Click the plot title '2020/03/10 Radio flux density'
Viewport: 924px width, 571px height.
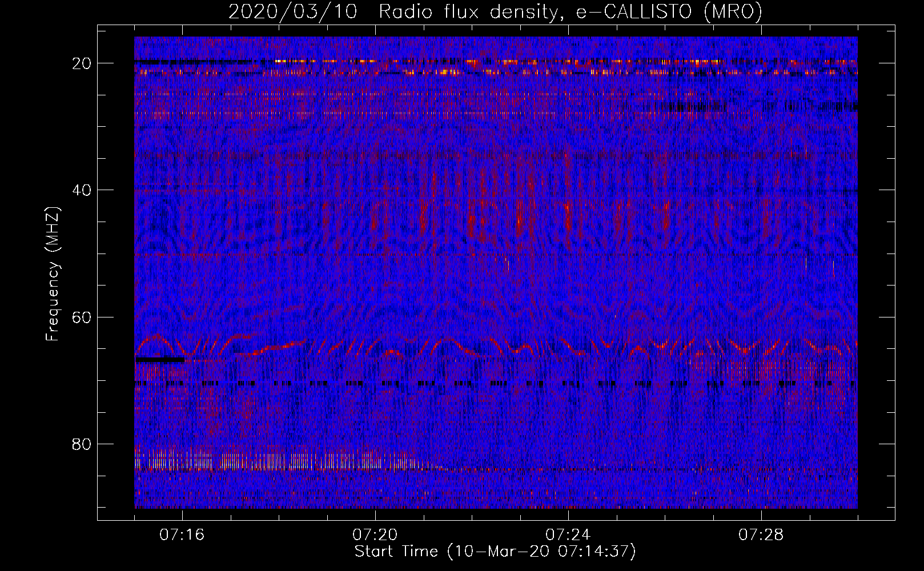coord(495,11)
